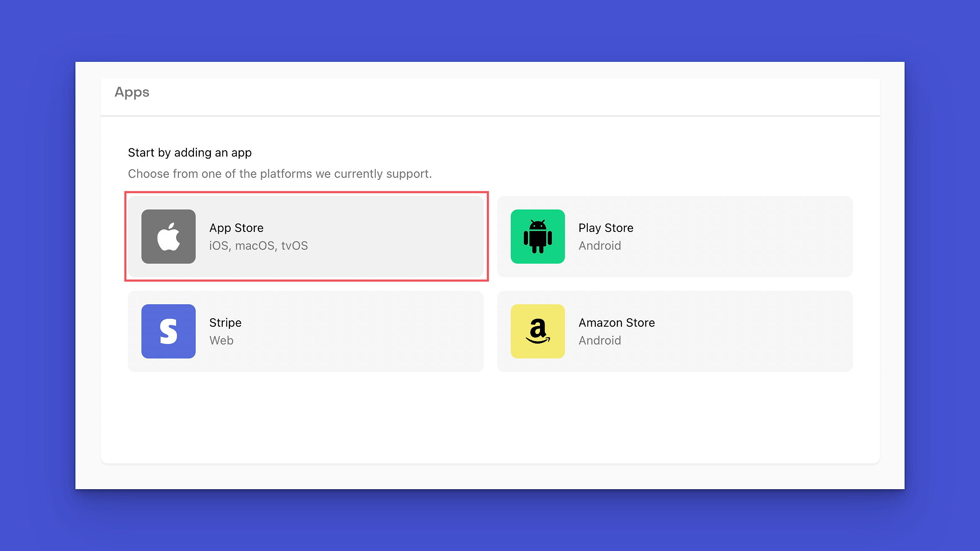Click 'Android' subtitle under Amazon Store

click(600, 341)
